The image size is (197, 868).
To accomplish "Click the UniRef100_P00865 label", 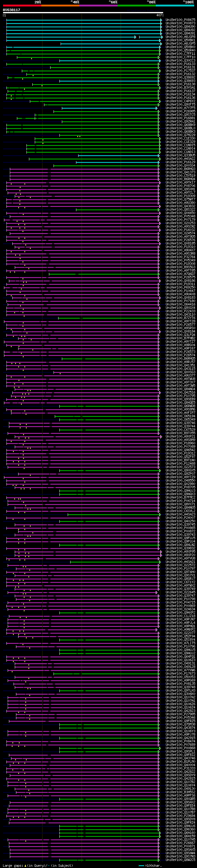I will tap(180, 528).
